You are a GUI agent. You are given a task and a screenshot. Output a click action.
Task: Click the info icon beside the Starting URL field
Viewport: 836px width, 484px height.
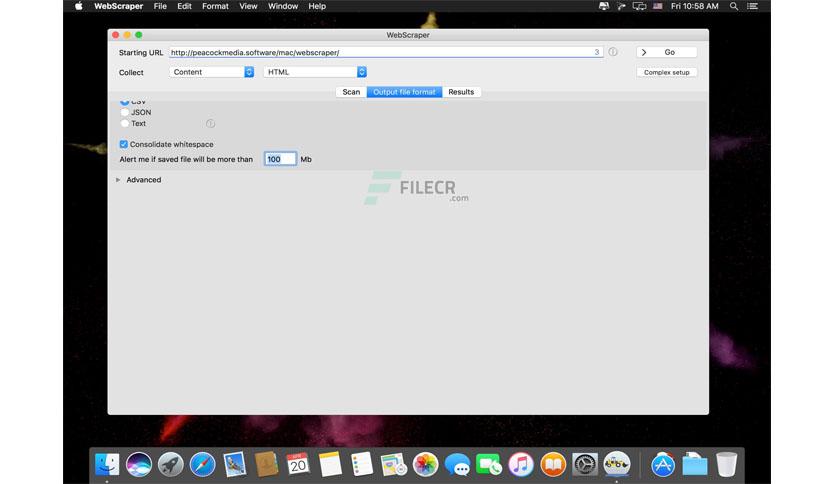pyautogui.click(x=613, y=52)
